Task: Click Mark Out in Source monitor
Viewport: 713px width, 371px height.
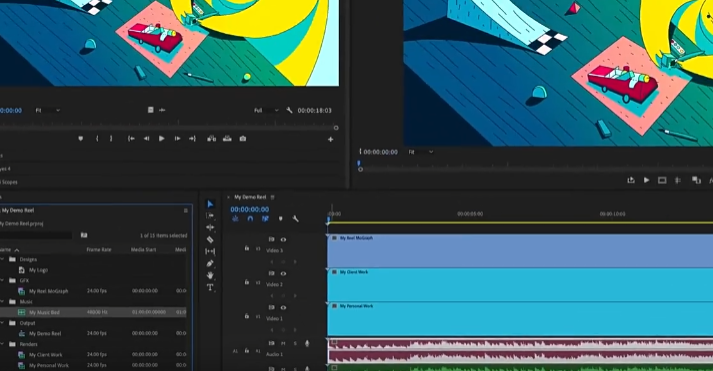Action: coord(111,139)
